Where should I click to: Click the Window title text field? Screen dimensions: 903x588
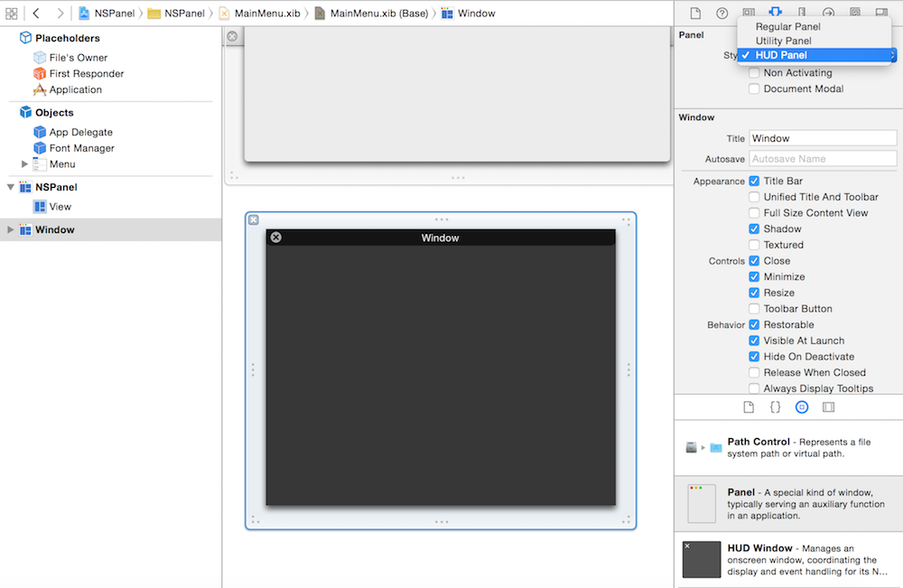(822, 137)
